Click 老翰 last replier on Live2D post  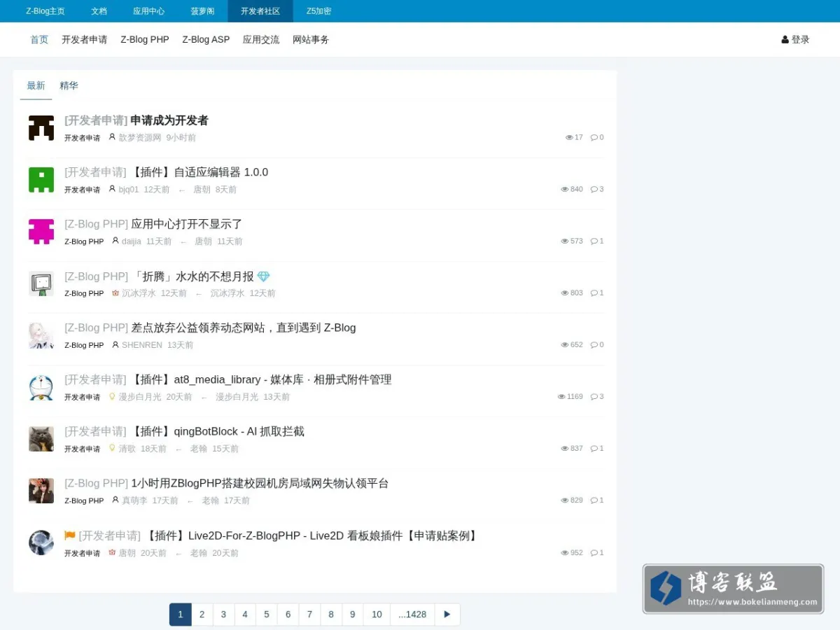[199, 553]
